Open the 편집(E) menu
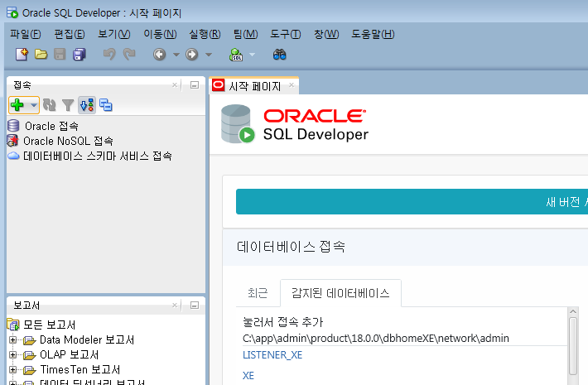This screenshot has height=385, width=588. click(70, 34)
